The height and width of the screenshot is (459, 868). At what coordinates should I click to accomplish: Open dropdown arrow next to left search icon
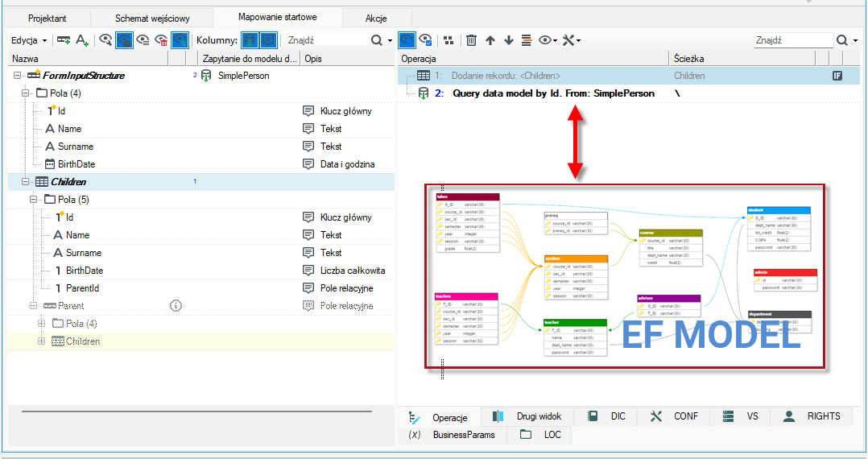[390, 40]
